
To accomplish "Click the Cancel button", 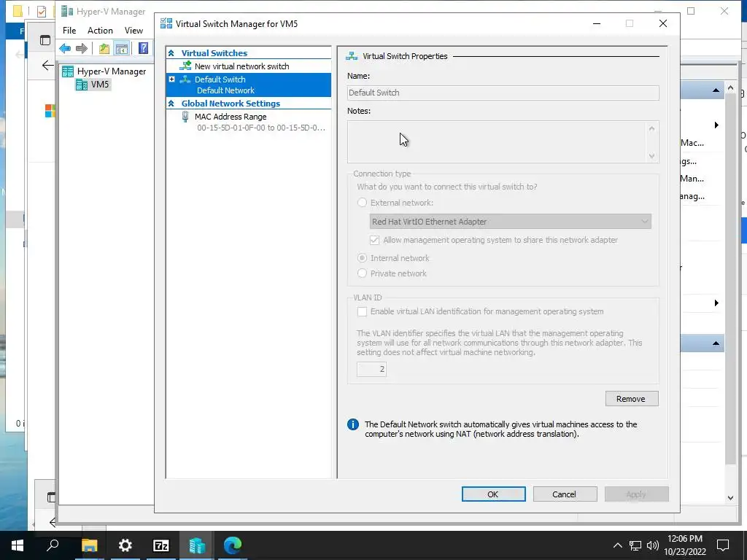I will coord(565,494).
